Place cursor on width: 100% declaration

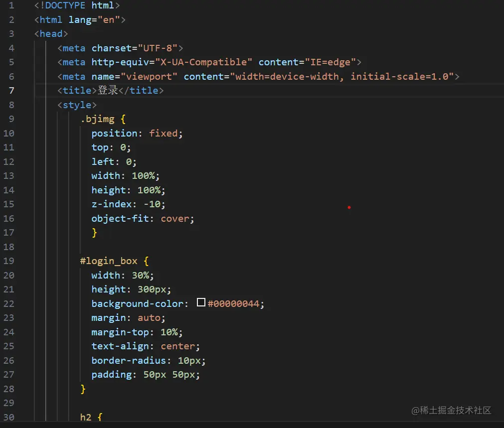125,176
